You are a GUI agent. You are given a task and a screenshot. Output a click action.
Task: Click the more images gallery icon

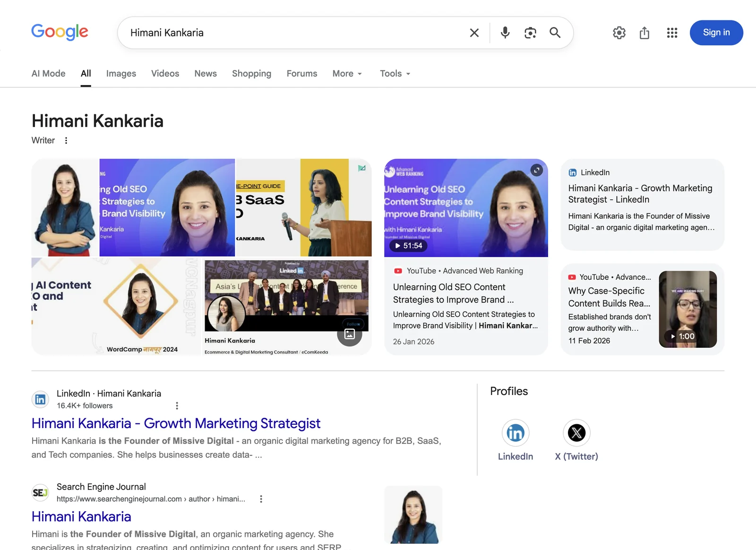(350, 334)
